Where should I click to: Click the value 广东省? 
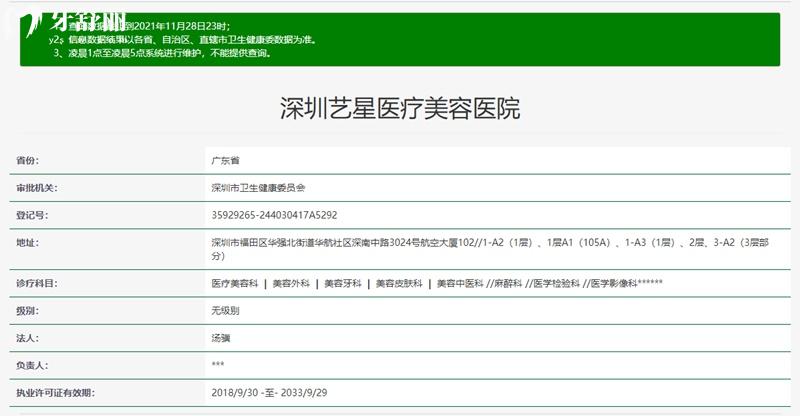point(226,160)
